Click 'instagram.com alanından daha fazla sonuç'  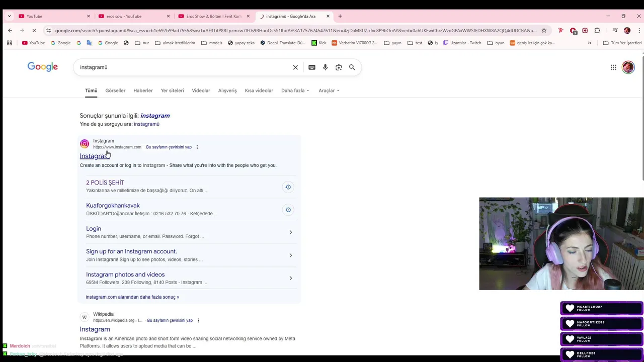[132, 297]
